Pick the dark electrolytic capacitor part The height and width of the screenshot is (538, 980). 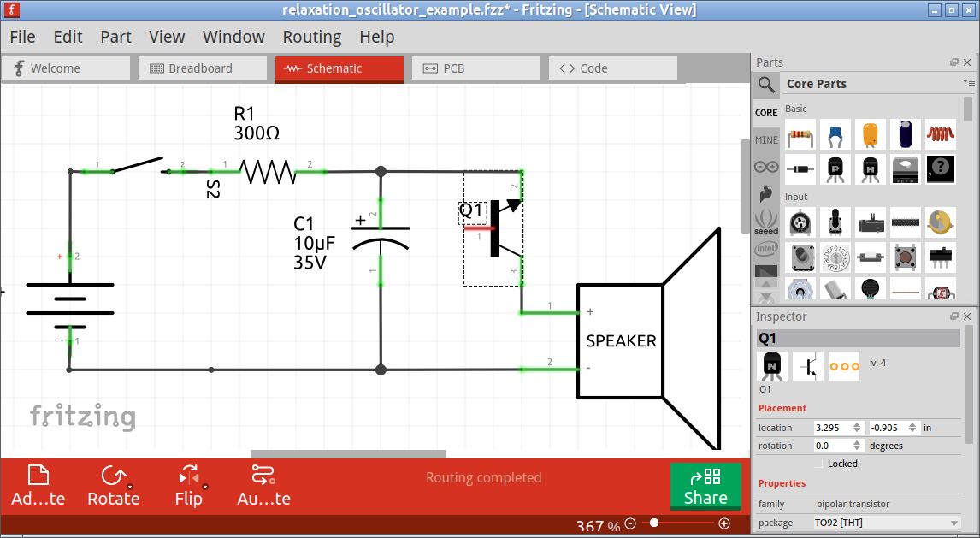point(906,134)
